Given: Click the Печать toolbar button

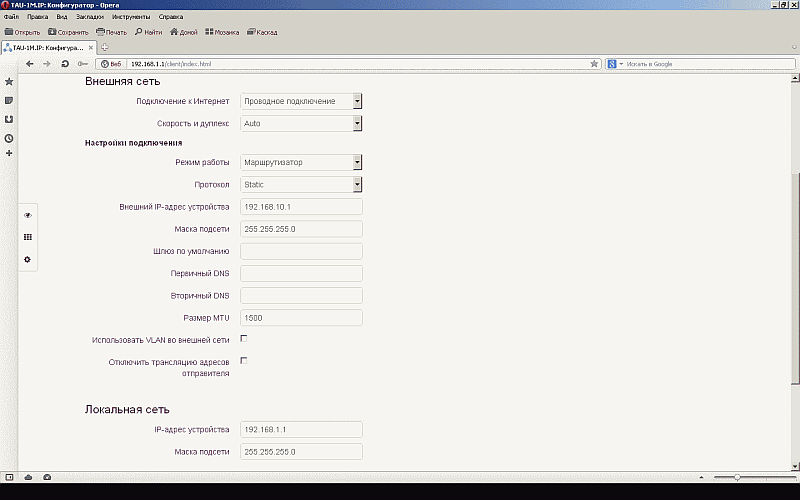Looking at the screenshot, I should 112,32.
